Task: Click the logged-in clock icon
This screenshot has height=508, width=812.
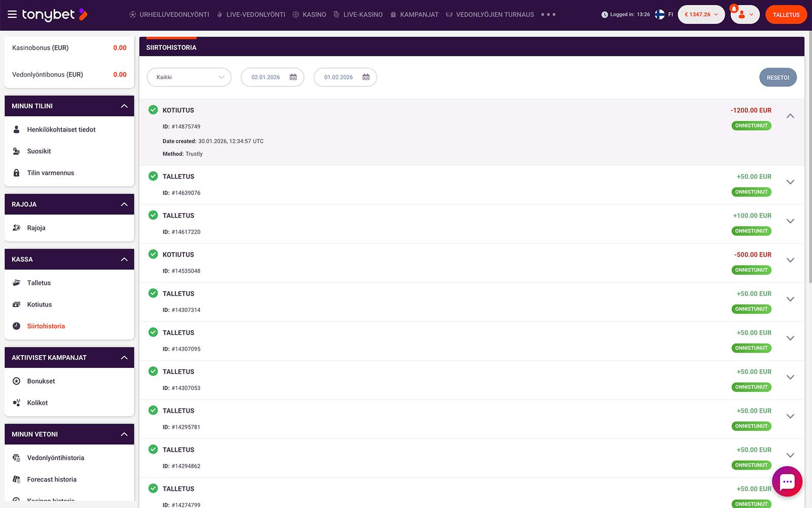Action: tap(604, 15)
